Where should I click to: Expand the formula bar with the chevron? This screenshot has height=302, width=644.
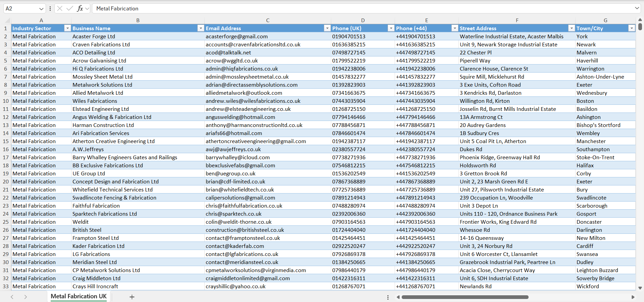[x=637, y=8]
